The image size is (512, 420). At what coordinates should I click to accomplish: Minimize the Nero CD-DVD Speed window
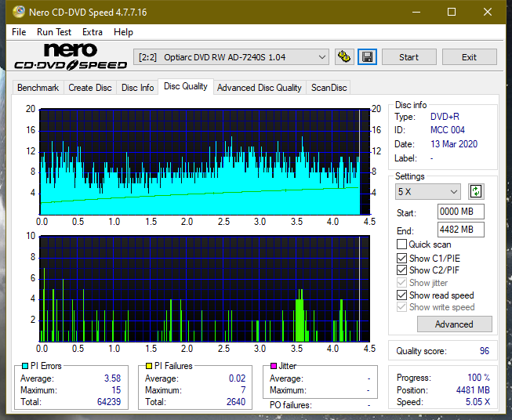tap(416, 12)
